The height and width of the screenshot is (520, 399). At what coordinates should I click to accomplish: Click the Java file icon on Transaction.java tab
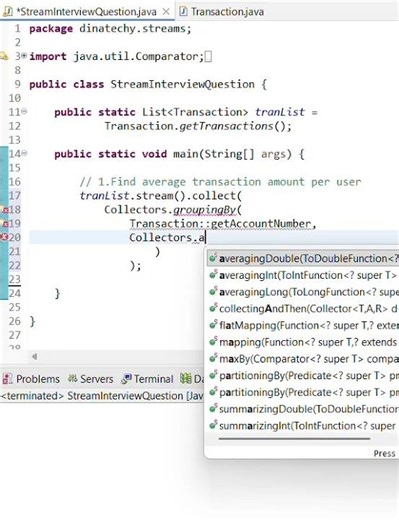click(x=183, y=12)
